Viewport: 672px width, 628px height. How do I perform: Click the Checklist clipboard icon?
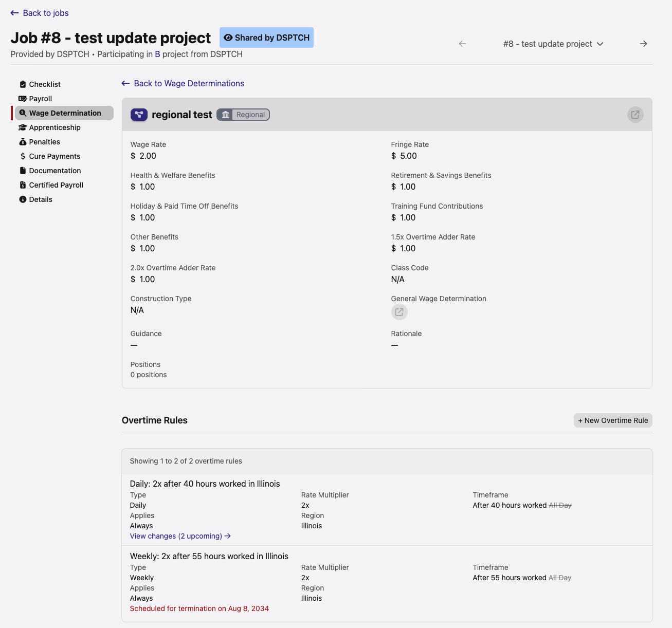[x=23, y=84]
